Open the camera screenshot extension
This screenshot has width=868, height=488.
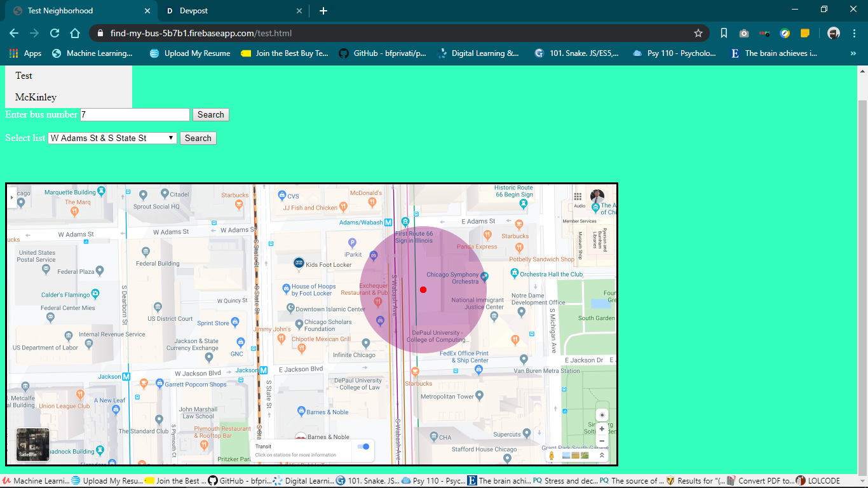point(744,33)
